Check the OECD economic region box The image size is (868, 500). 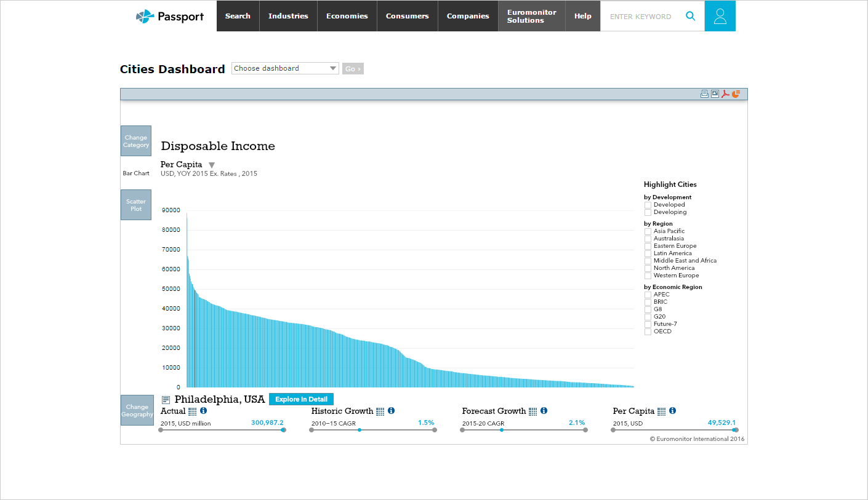[648, 331]
